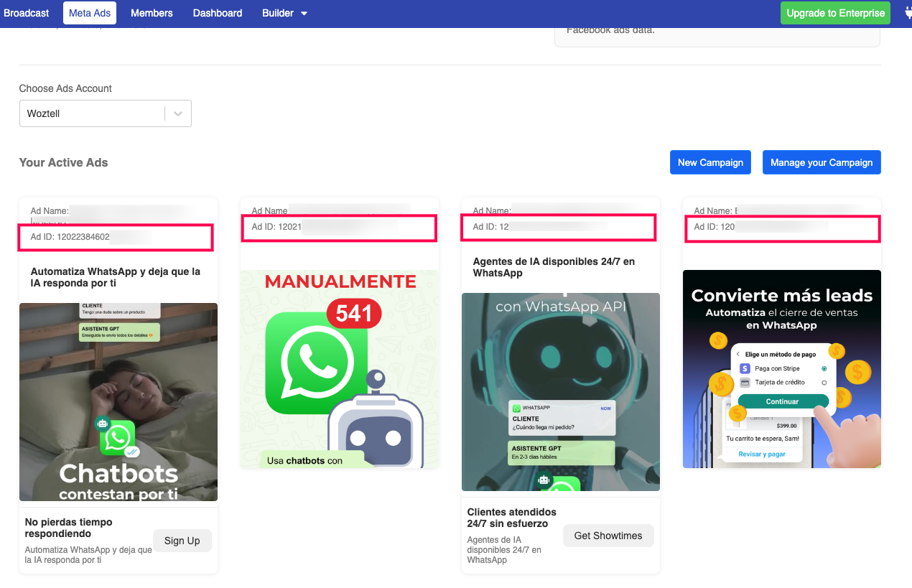
Task: Open the robot WhatsApp API ad image
Action: coord(561,392)
